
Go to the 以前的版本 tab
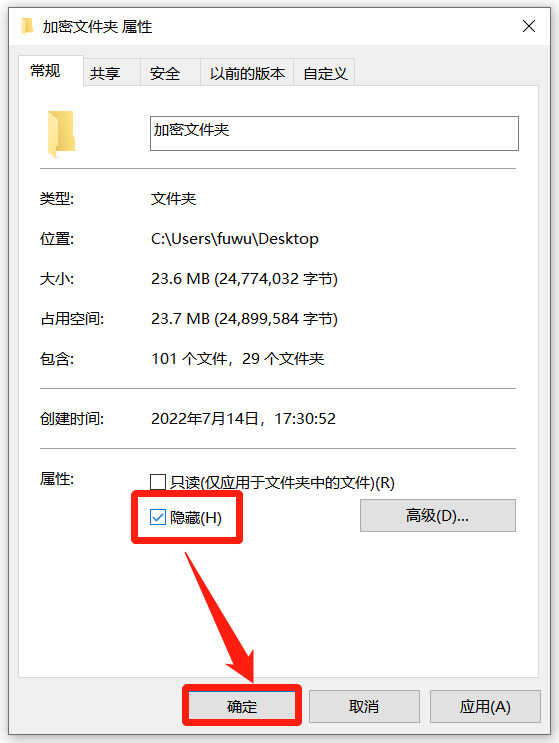(247, 73)
